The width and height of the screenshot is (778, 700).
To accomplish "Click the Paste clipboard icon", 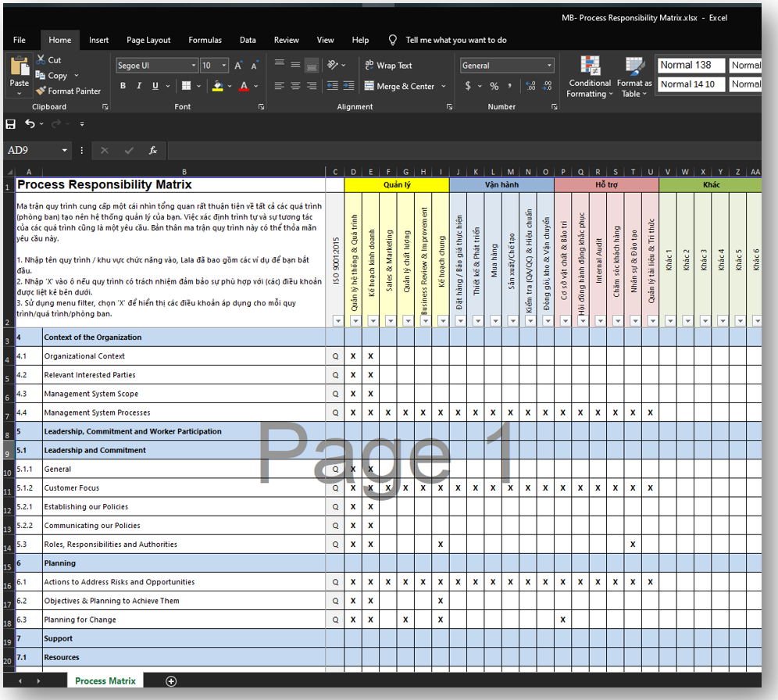I will 20,66.
